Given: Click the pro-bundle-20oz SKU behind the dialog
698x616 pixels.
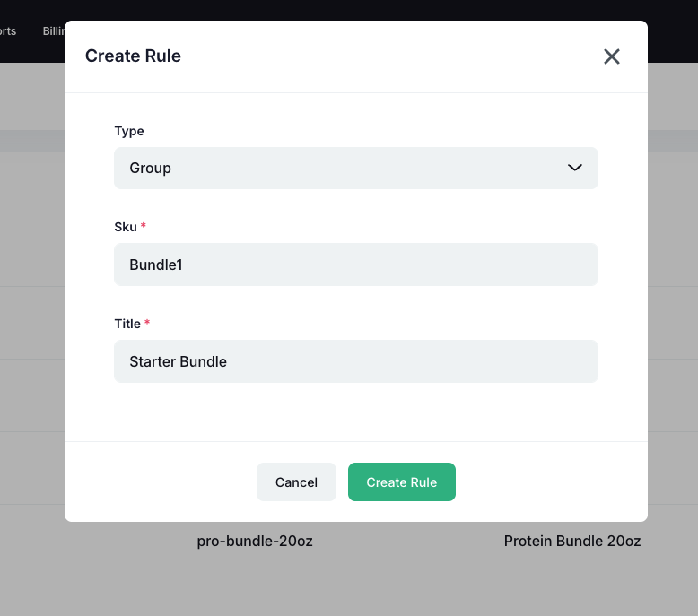Looking at the screenshot, I should 255,542.
